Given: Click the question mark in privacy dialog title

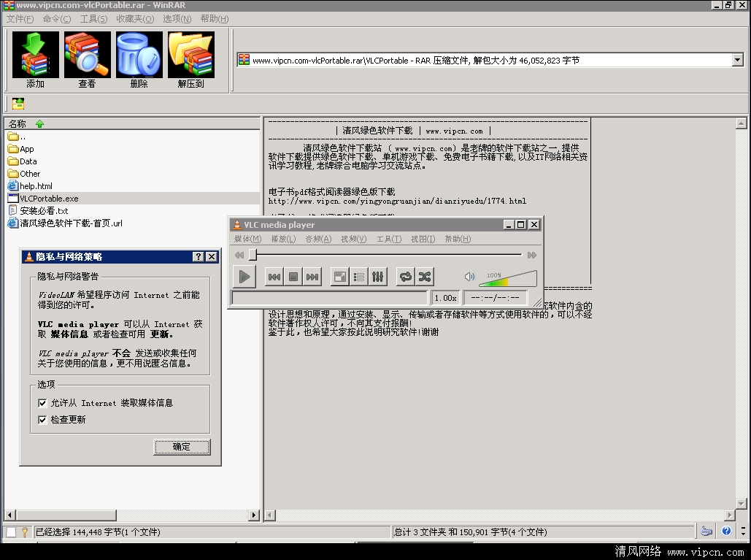Looking at the screenshot, I should point(199,257).
